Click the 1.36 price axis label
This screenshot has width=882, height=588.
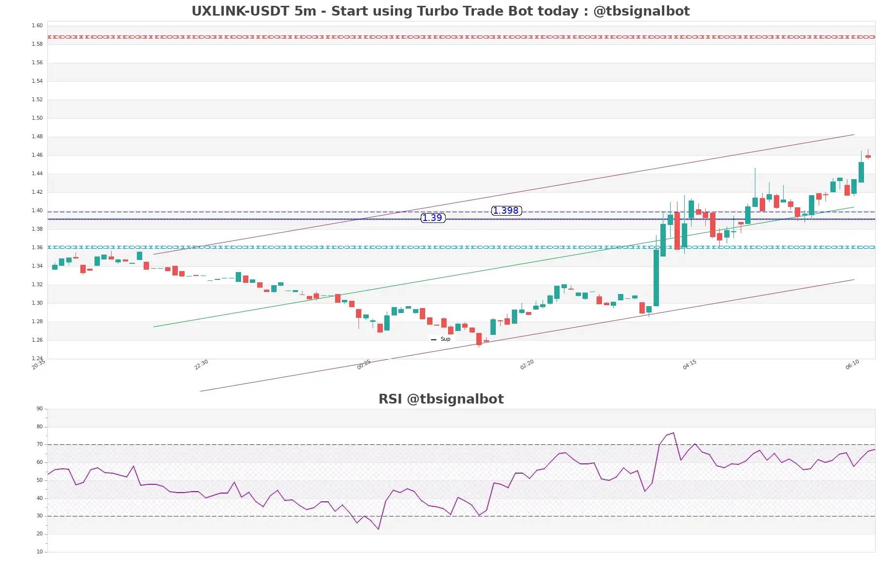point(37,247)
